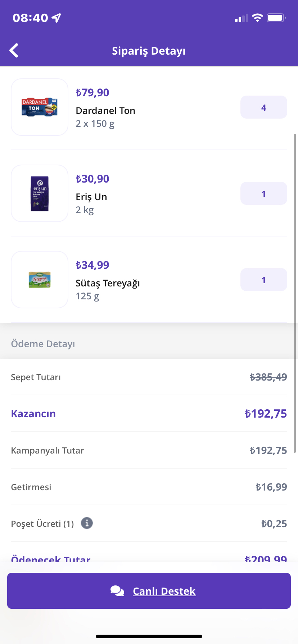298x644 pixels.
Task: Tap Sütaş Tereyağı quantity badge
Action: pos(264,280)
